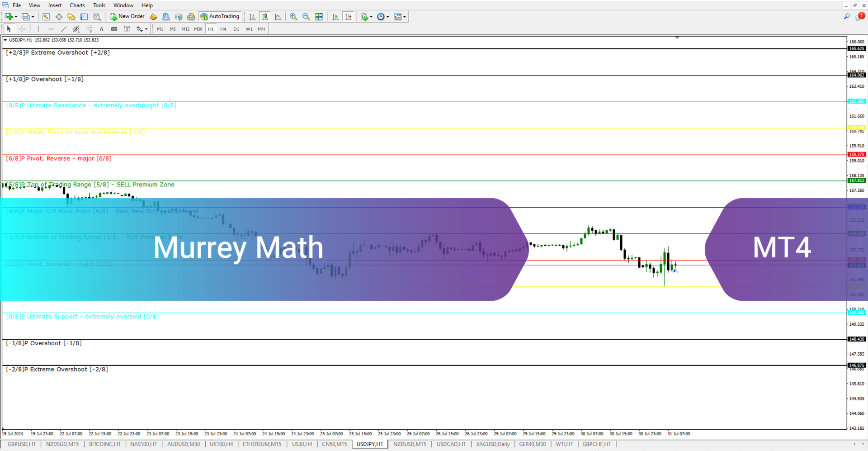Expand the USDJPY quote header triangle

5,40
